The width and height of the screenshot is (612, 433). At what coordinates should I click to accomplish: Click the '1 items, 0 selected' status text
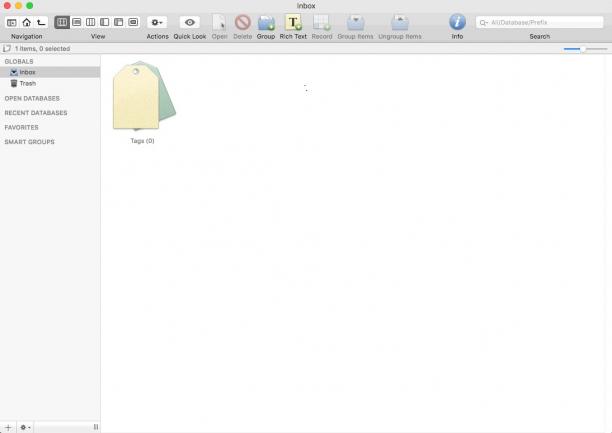43,49
